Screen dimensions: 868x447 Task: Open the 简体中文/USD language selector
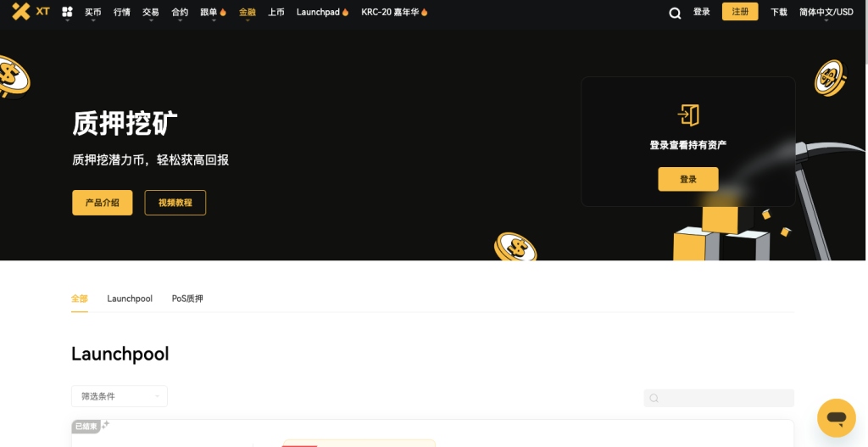[x=826, y=14]
